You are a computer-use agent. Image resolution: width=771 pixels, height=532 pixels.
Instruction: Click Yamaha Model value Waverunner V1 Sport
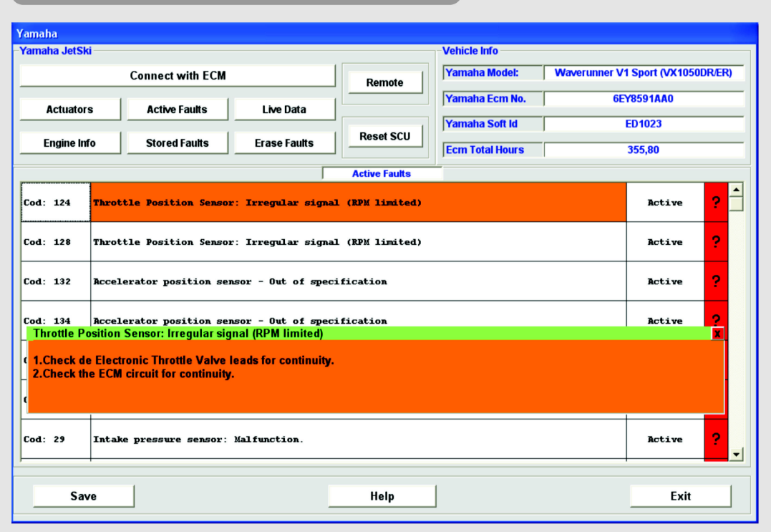[644, 73]
